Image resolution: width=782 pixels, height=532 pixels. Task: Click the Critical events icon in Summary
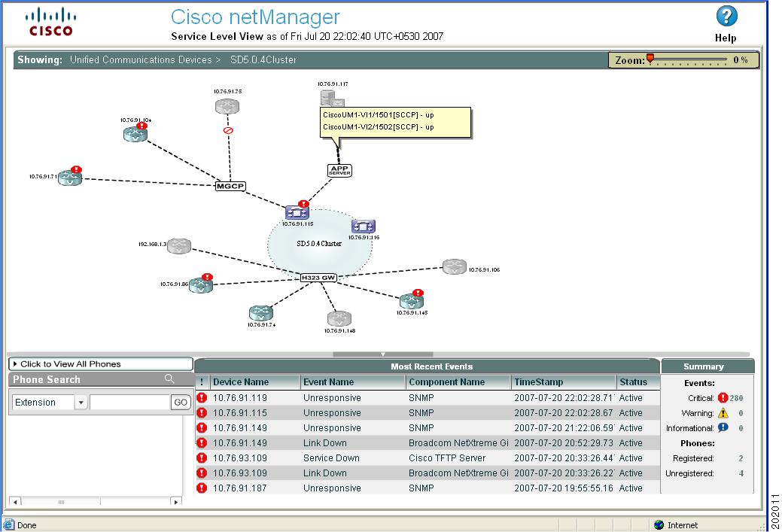tap(721, 397)
